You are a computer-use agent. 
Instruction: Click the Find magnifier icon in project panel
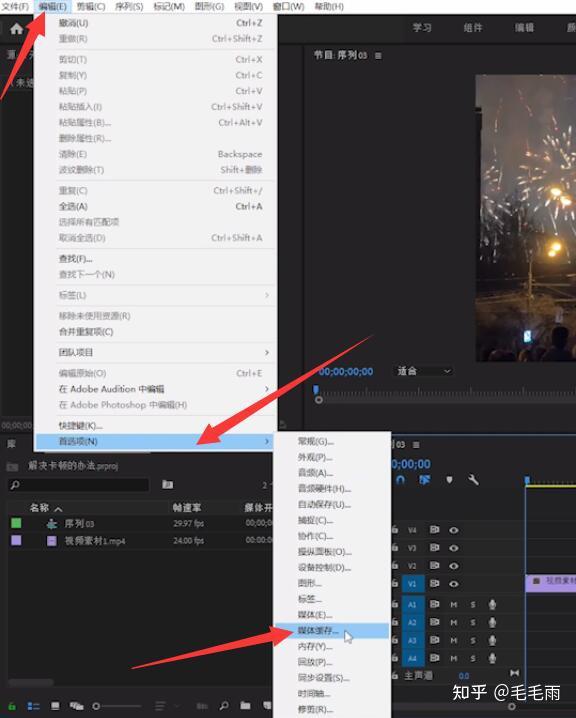point(223,706)
